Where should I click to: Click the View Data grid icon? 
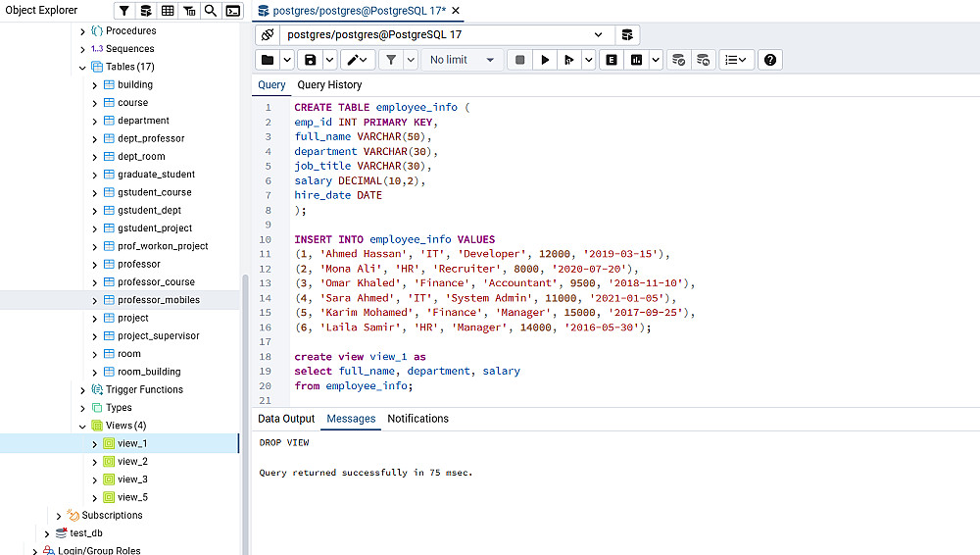coord(168,11)
